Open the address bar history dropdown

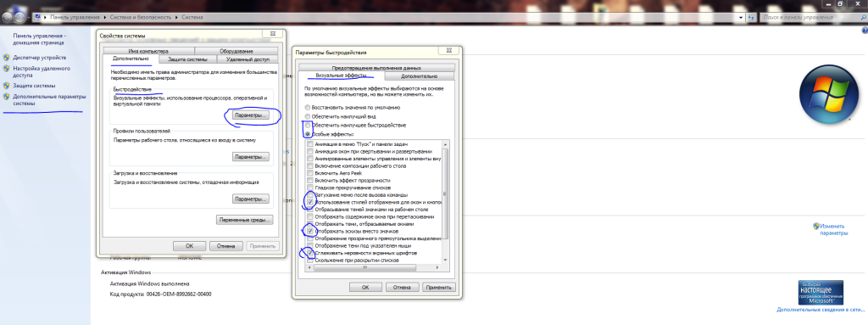742,17
